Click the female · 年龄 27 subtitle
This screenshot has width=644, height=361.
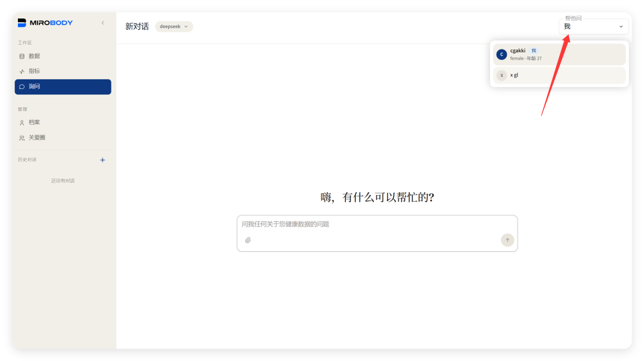(526, 58)
